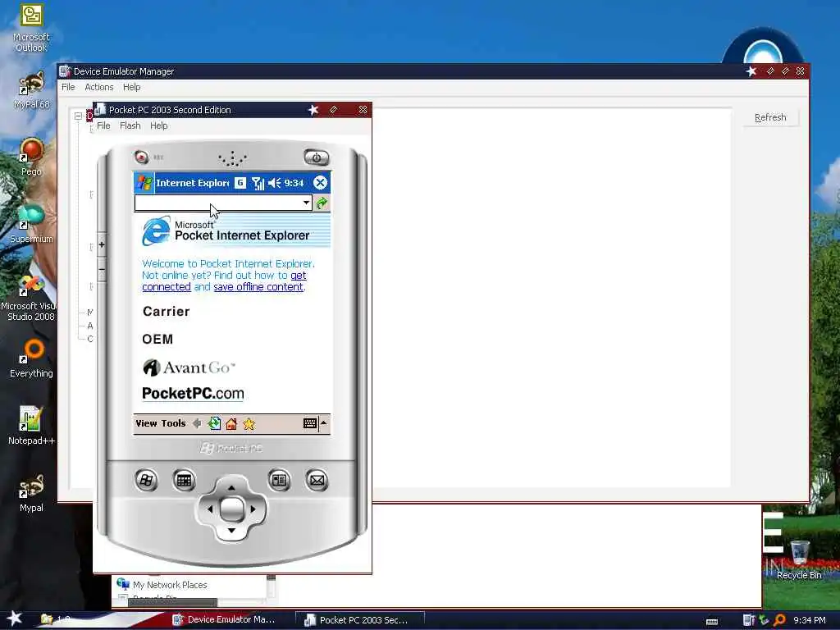Click the star button in Manager title bar
The height and width of the screenshot is (630, 840).
point(751,71)
